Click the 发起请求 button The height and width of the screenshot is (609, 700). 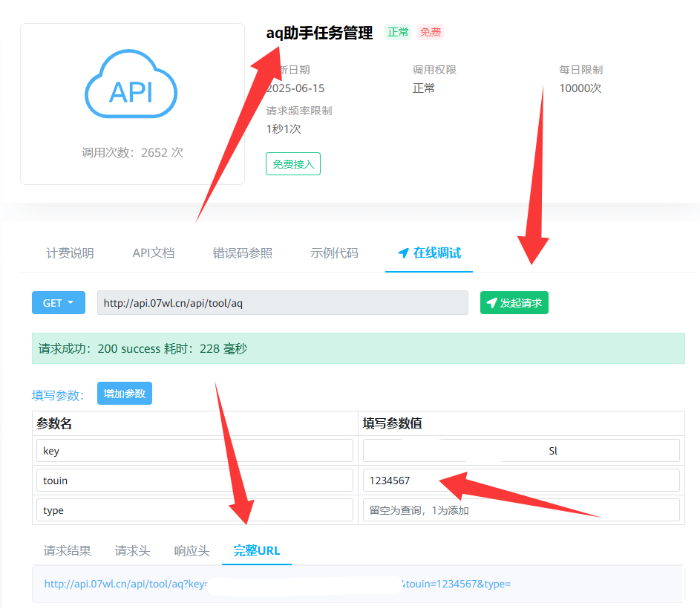[x=514, y=302]
